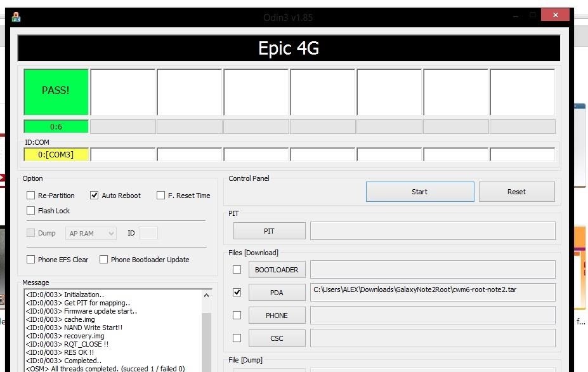Click the 'NAND Write Start!!' log line
This screenshot has height=372, width=588.
click(74, 328)
